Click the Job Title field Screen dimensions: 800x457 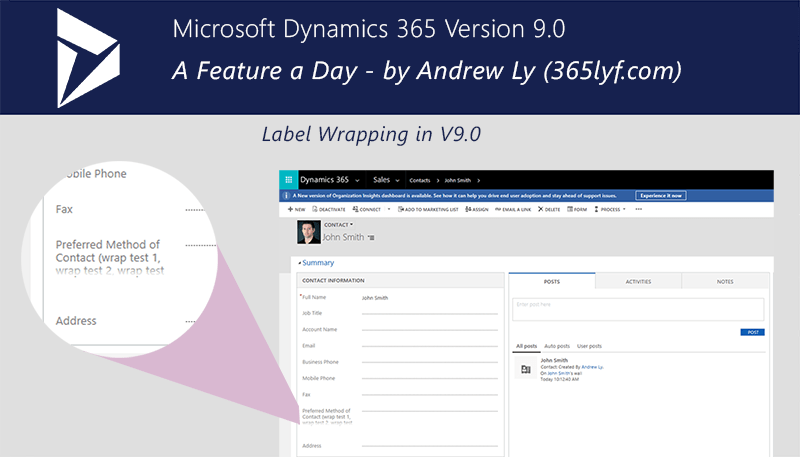430,313
